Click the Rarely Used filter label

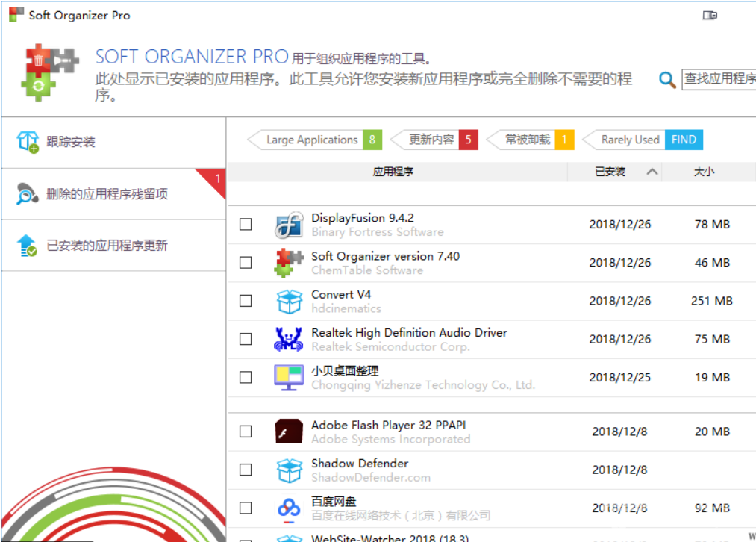click(x=630, y=140)
